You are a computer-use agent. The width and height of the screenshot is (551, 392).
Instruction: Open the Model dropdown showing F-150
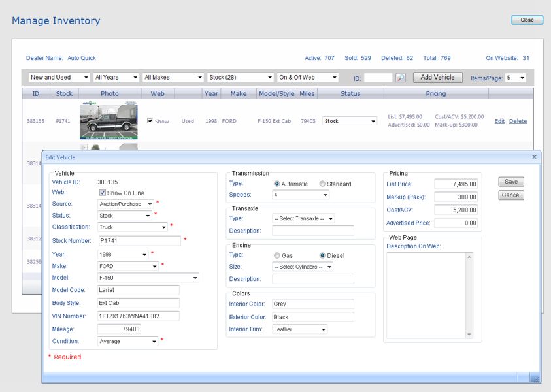(148, 278)
